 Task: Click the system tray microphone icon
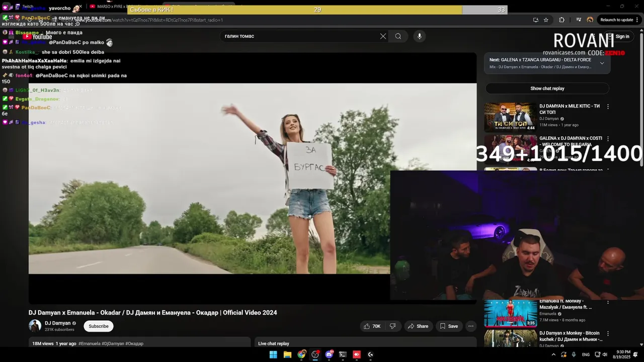pyautogui.click(x=574, y=354)
